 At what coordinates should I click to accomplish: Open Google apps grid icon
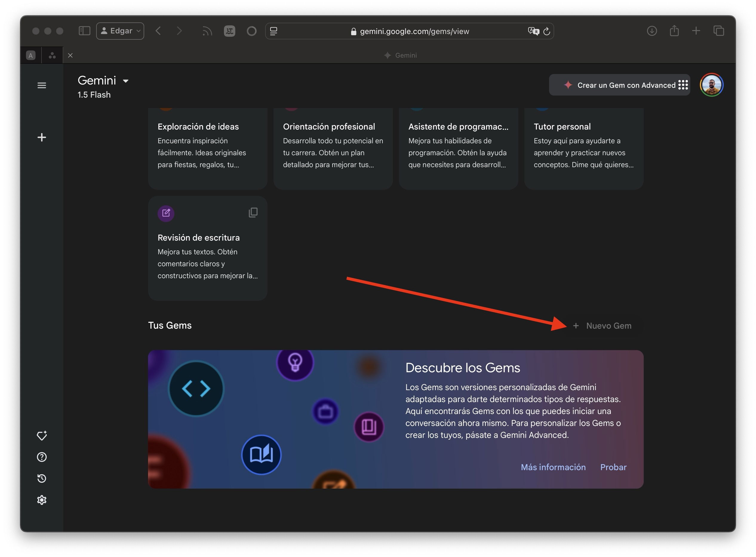point(683,85)
